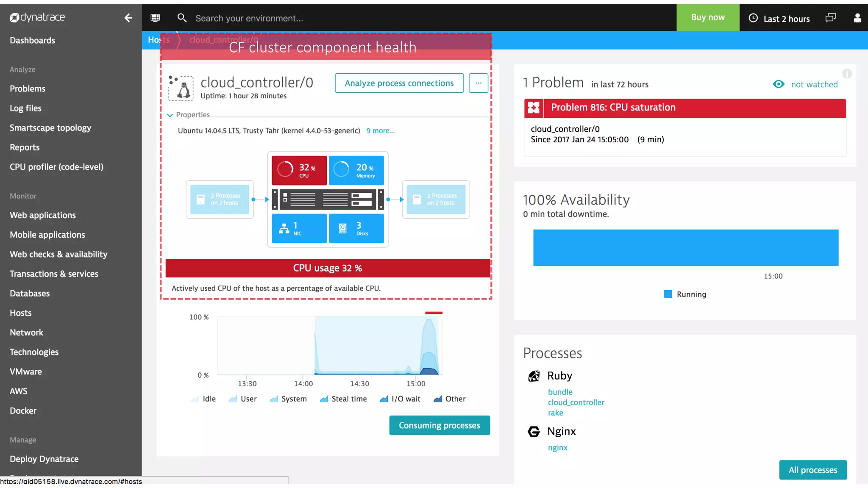The height and width of the screenshot is (488, 868).
Task: Go to Log files
Action: coord(25,108)
